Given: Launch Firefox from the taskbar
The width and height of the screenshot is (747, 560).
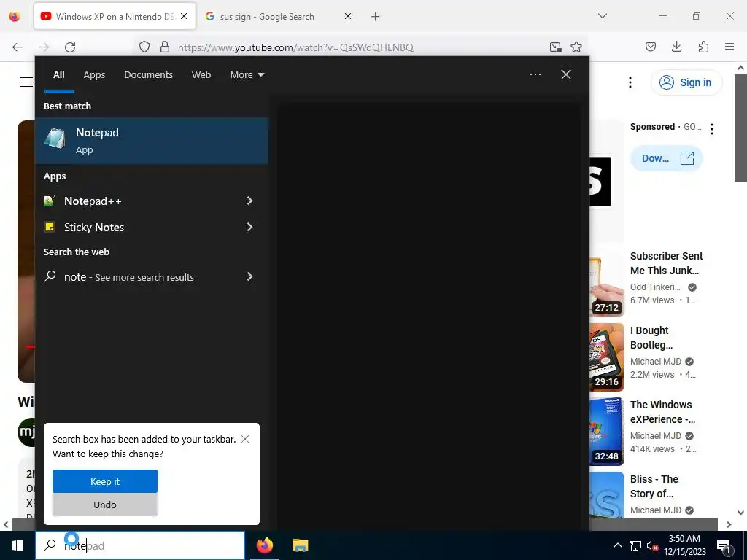Looking at the screenshot, I should coord(265,545).
